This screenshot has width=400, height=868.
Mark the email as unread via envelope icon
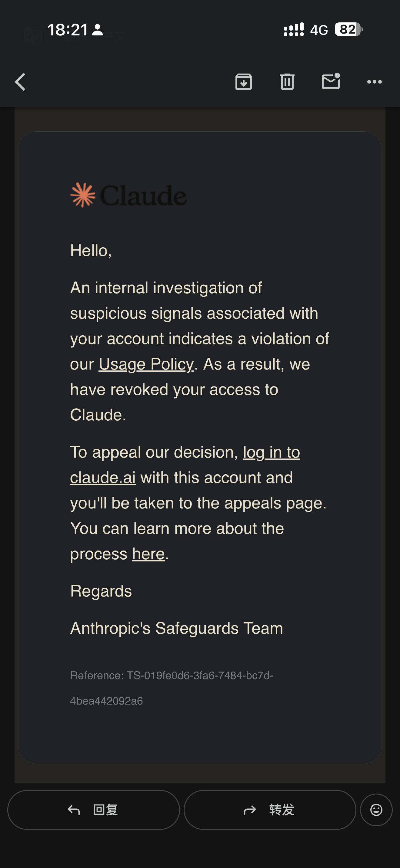[x=331, y=81]
